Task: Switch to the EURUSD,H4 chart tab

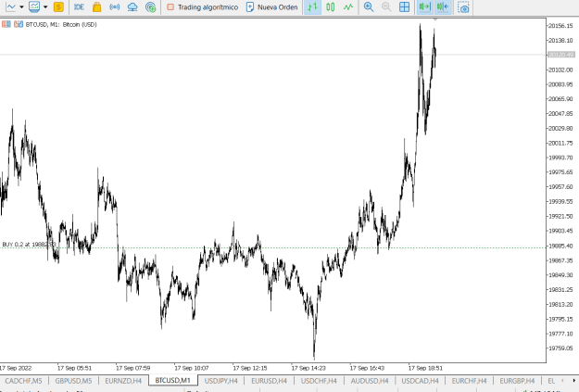Action: pyautogui.click(x=270, y=381)
